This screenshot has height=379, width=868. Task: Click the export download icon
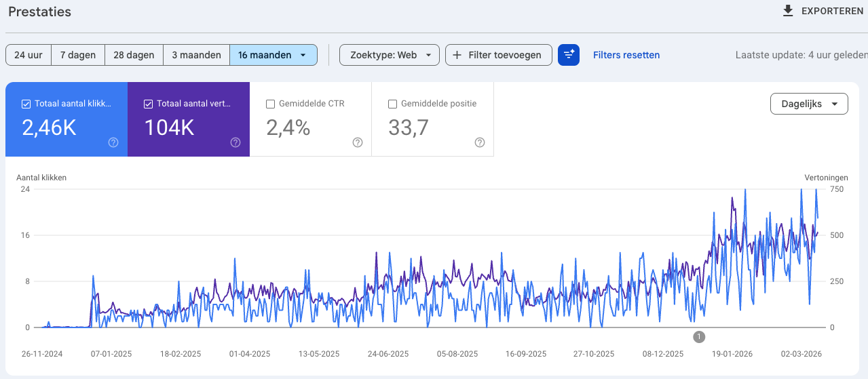(788, 11)
